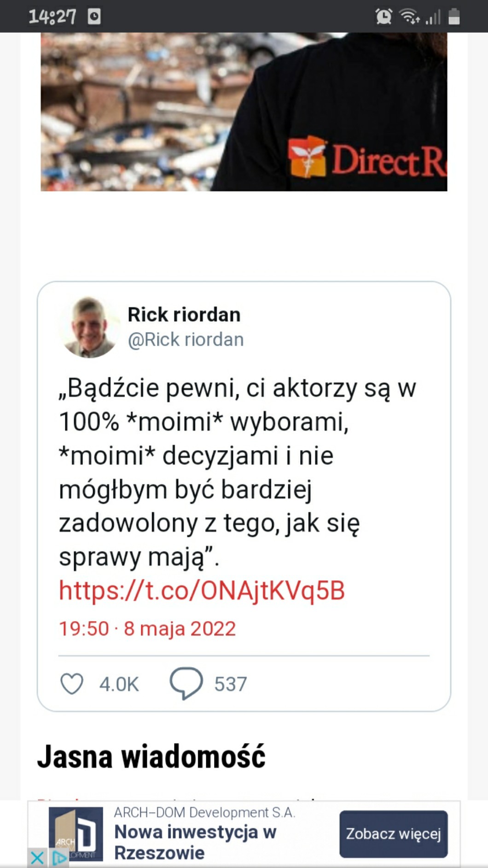Tap the bold Rick riordan display name

[184, 315]
